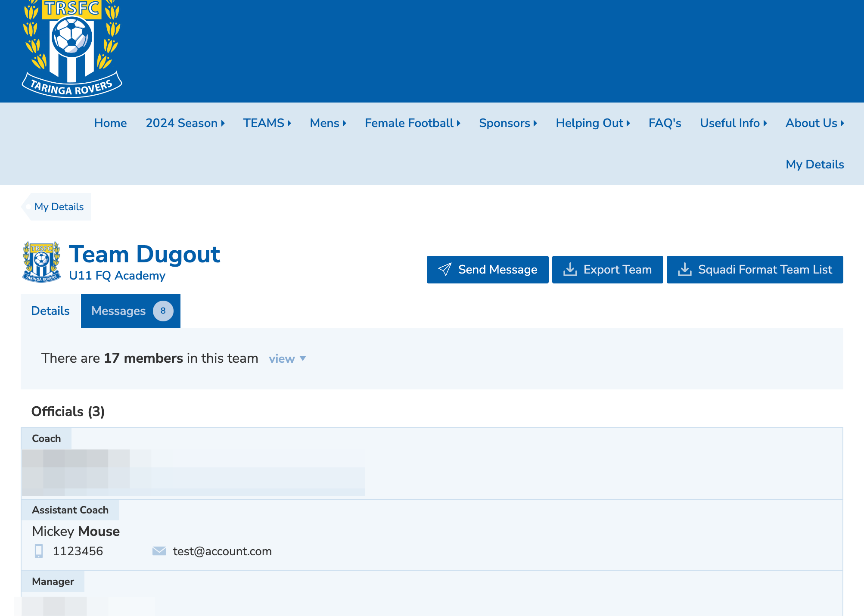Screen dimensions: 864x616
Task: Expand the Useful Info menu
Action: (x=733, y=123)
